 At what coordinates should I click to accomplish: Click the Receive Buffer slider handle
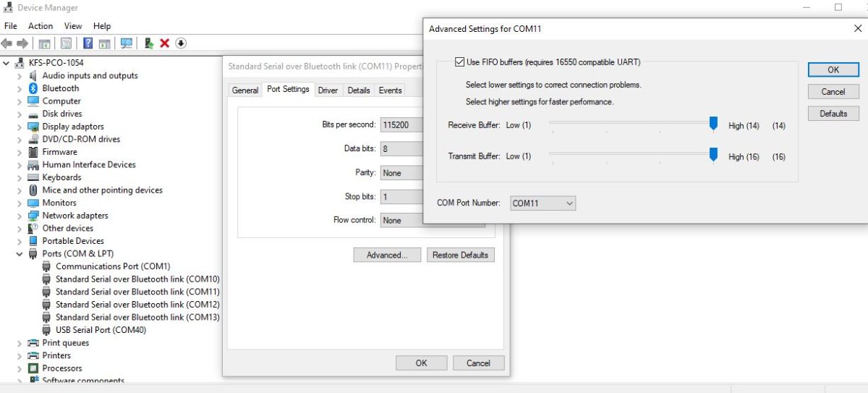[713, 124]
